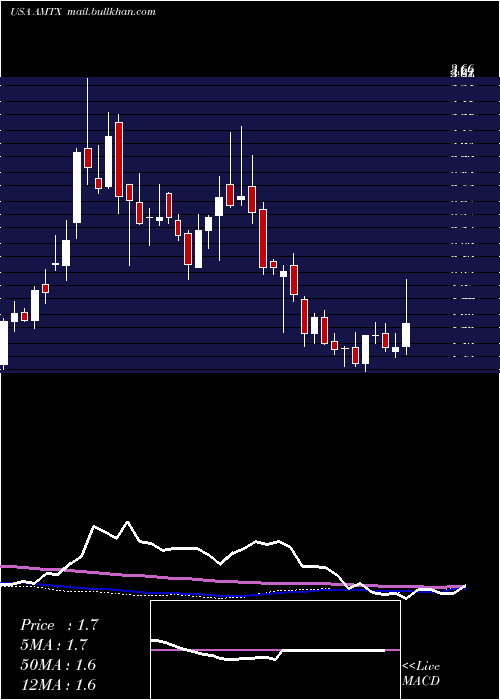Click the "<<Live MACD" label

tap(421, 673)
